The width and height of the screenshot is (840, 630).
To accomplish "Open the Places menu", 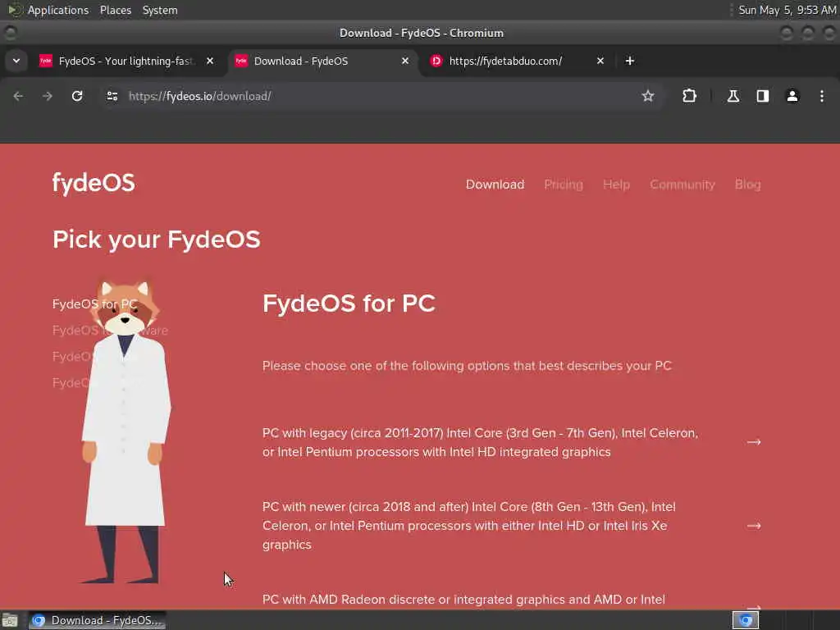I will (x=115, y=10).
